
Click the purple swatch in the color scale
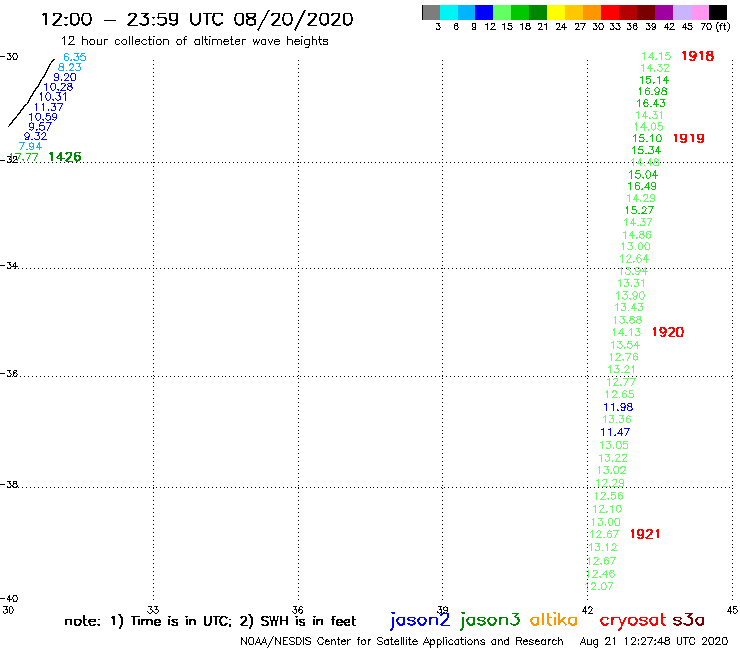[x=664, y=12]
